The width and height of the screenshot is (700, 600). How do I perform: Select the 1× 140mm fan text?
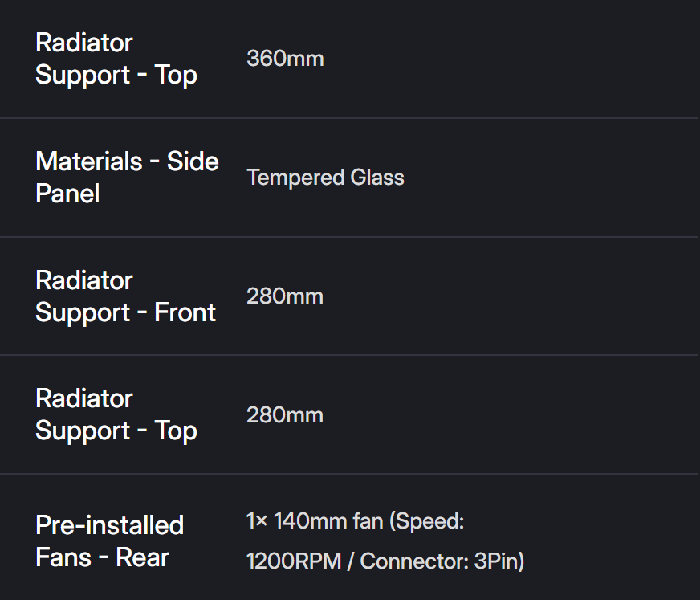[x=315, y=522]
